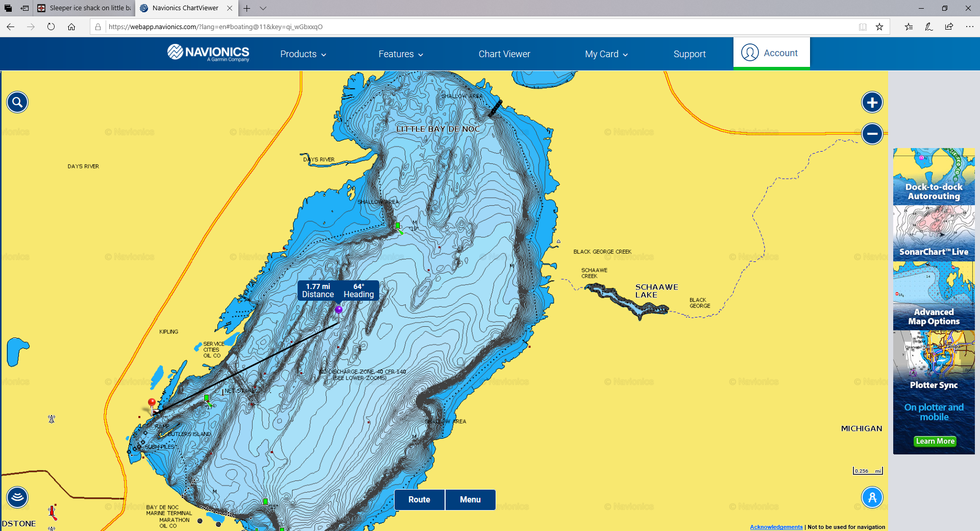Switch to Sleeper ice shack tab
The height and width of the screenshot is (531, 980).
tap(84, 8)
